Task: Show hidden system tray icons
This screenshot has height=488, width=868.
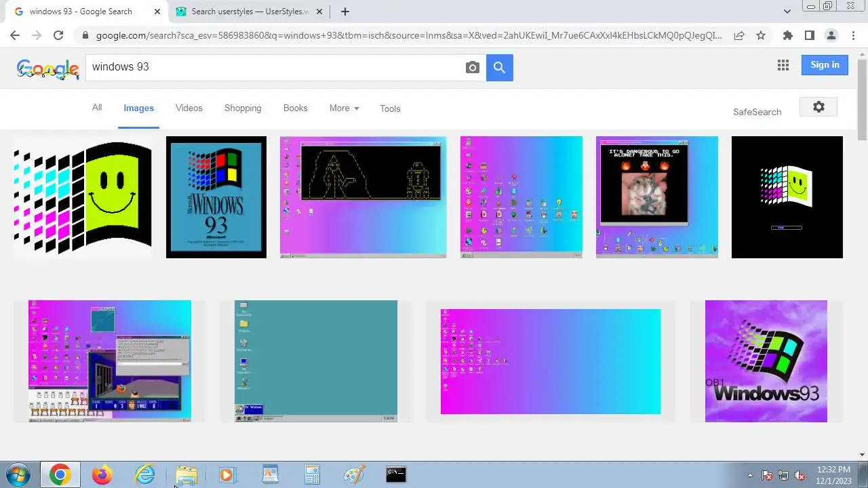Action: click(750, 475)
